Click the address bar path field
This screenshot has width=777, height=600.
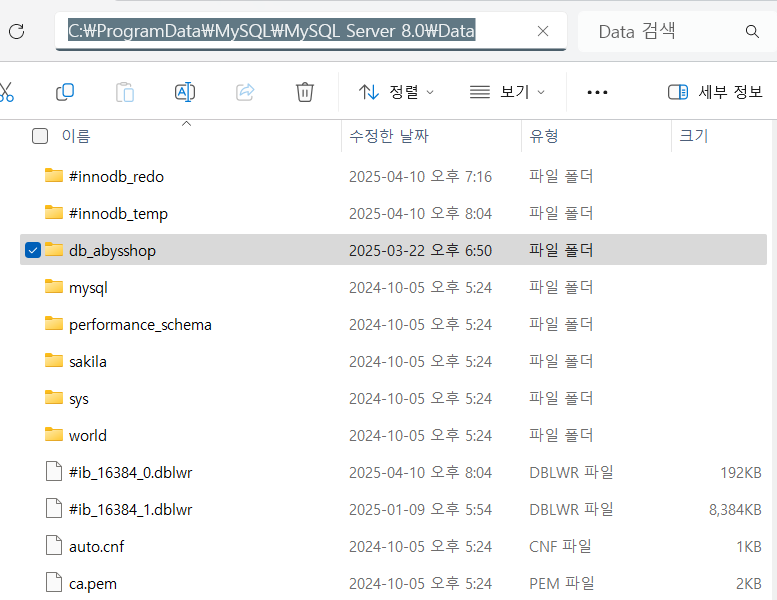(x=311, y=31)
